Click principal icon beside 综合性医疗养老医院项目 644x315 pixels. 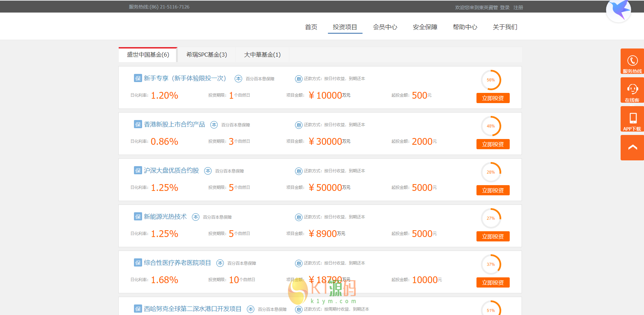pos(220,263)
